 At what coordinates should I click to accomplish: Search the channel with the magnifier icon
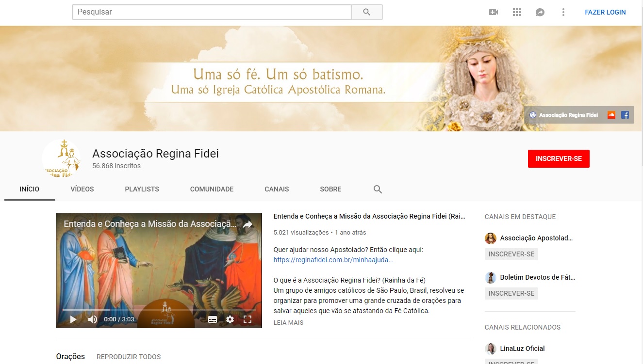(x=378, y=190)
